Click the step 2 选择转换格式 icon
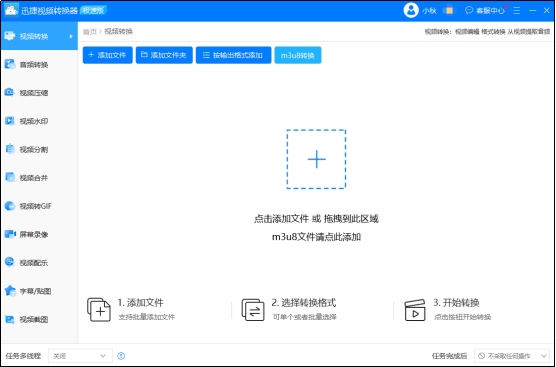 click(x=253, y=310)
